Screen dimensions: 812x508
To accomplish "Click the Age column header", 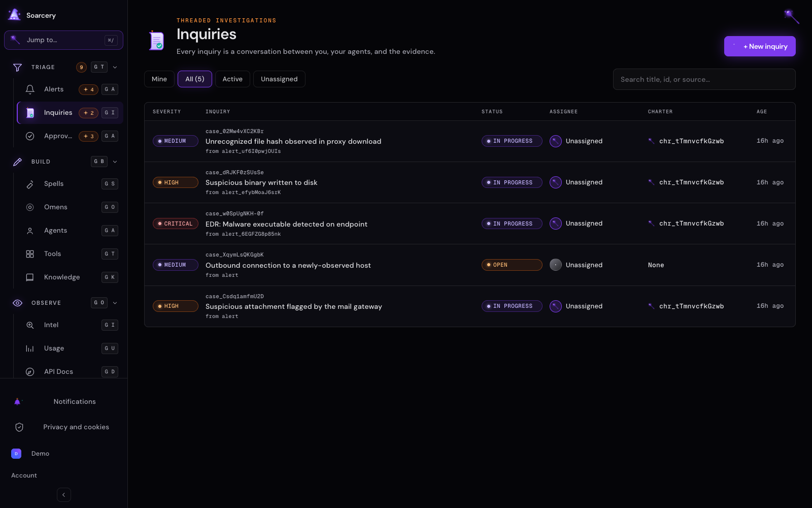I will (x=762, y=112).
